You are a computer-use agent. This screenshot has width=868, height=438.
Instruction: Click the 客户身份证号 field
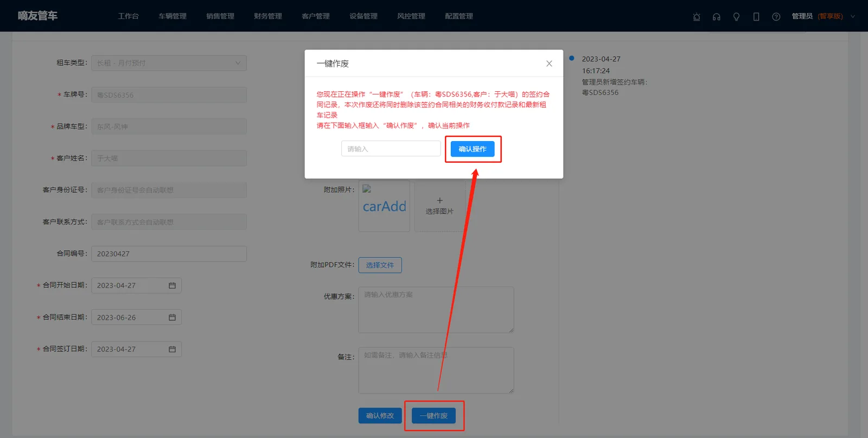[169, 190]
